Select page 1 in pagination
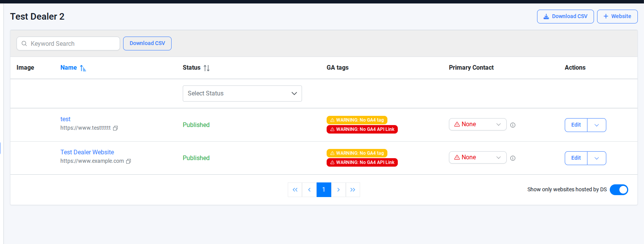This screenshot has width=644, height=244. (x=324, y=190)
